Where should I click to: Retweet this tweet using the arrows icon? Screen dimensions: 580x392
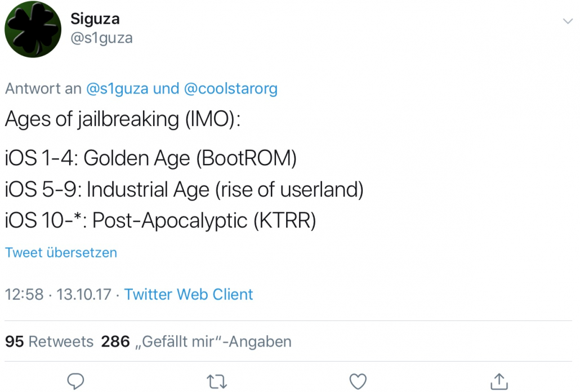pyautogui.click(x=216, y=381)
